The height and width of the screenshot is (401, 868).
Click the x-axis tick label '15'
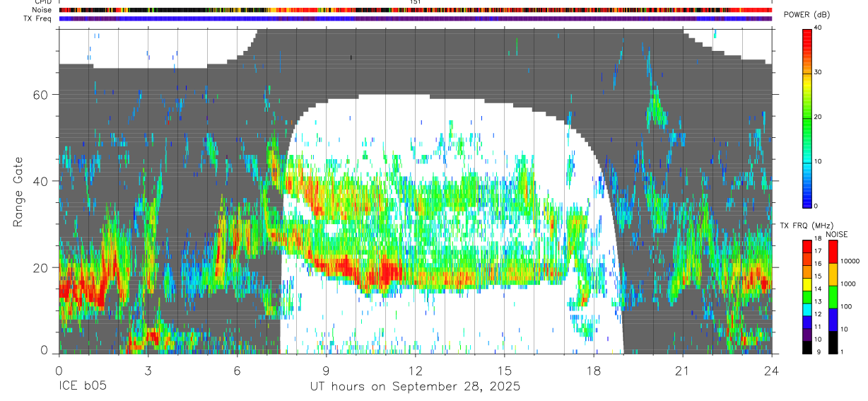tap(505, 371)
